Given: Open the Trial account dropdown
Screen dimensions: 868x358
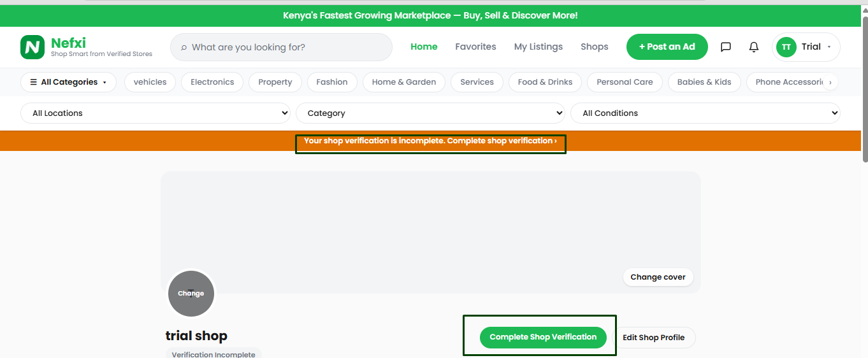Looking at the screenshot, I should pyautogui.click(x=806, y=47).
